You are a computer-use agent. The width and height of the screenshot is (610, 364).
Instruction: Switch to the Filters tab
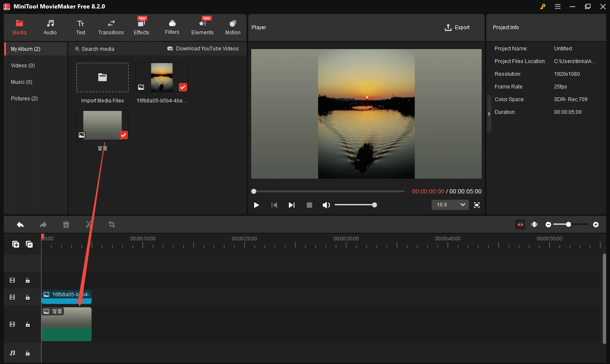172,28
